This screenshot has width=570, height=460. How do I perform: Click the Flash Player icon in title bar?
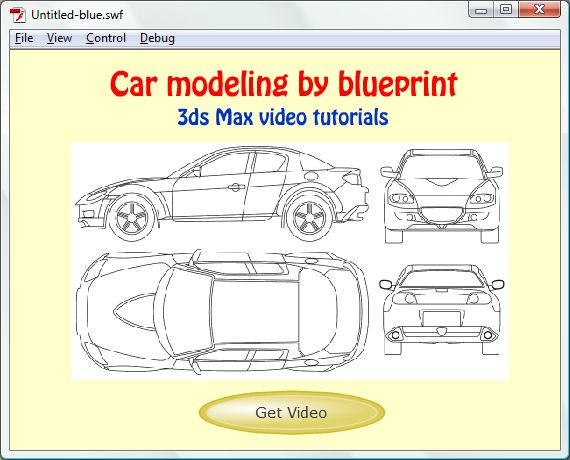click(x=17, y=15)
